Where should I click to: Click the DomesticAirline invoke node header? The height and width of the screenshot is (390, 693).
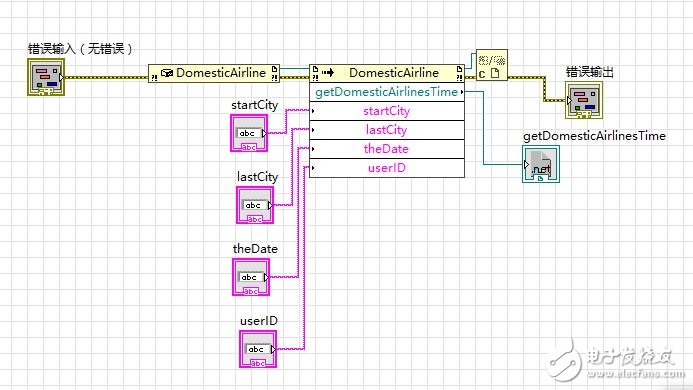(x=387, y=73)
